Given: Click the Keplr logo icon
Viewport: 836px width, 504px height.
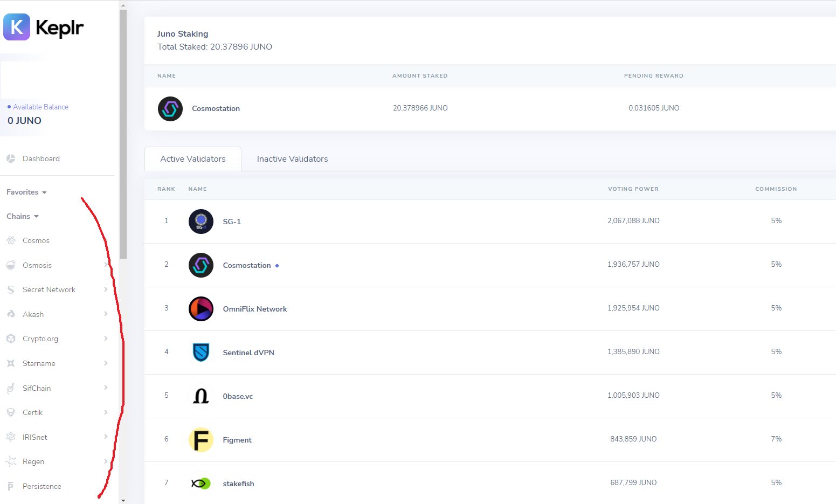Looking at the screenshot, I should [x=17, y=27].
